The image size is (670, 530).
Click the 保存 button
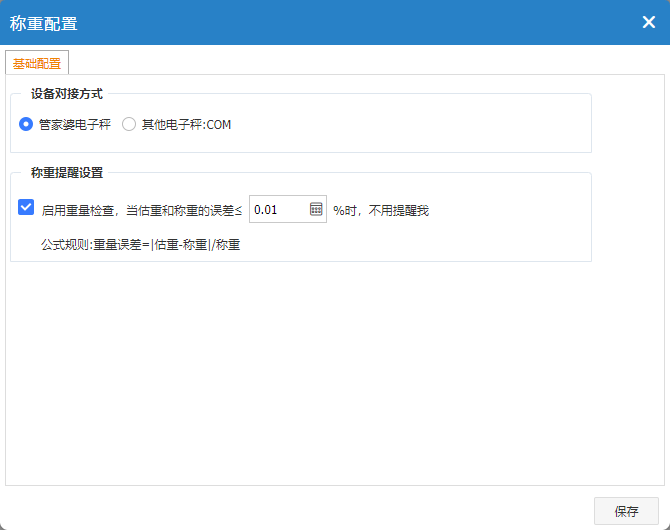pyautogui.click(x=626, y=511)
